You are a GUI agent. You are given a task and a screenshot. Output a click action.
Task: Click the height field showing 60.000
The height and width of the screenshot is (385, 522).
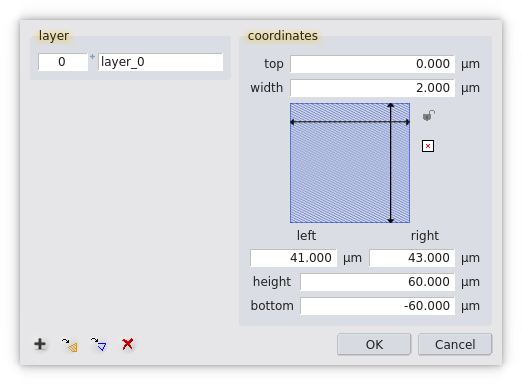(x=377, y=282)
